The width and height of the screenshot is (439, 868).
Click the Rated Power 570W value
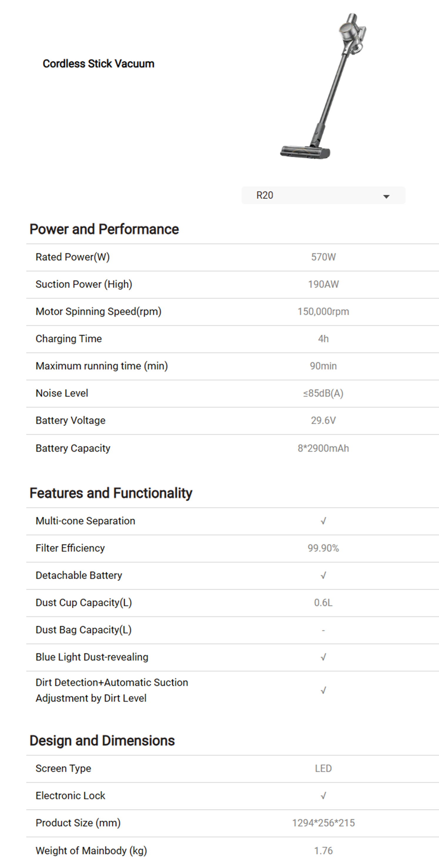tap(323, 257)
